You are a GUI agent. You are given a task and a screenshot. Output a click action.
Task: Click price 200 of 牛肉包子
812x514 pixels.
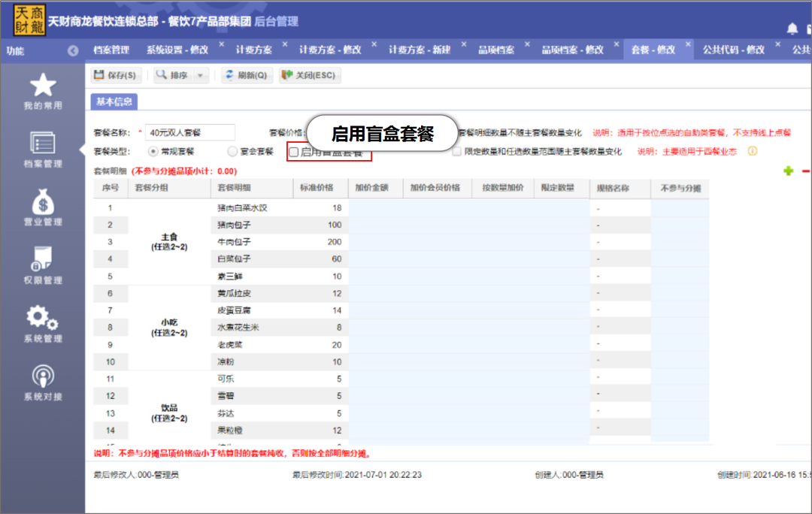pyautogui.click(x=335, y=242)
